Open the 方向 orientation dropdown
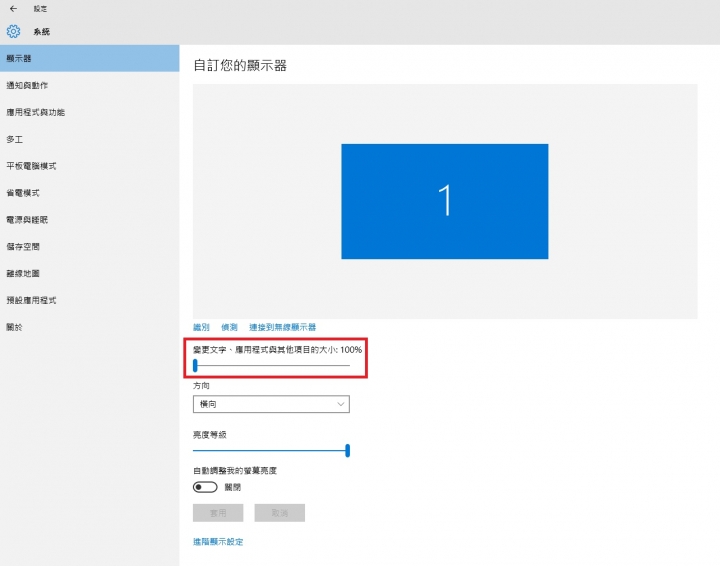The width and height of the screenshot is (720, 566). tap(271, 404)
